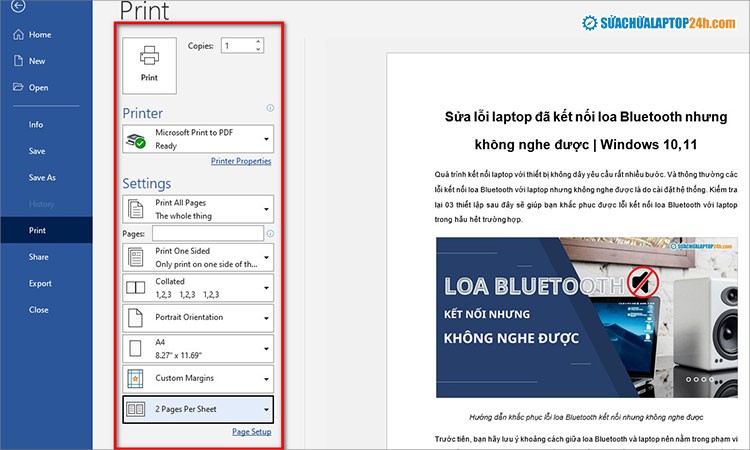Select Open in the backstage sidebar
Viewport: 750px width, 450px height.
pos(38,88)
